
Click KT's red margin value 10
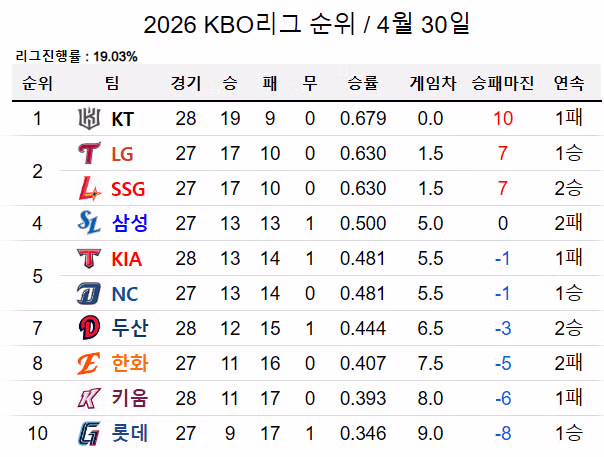(503, 119)
